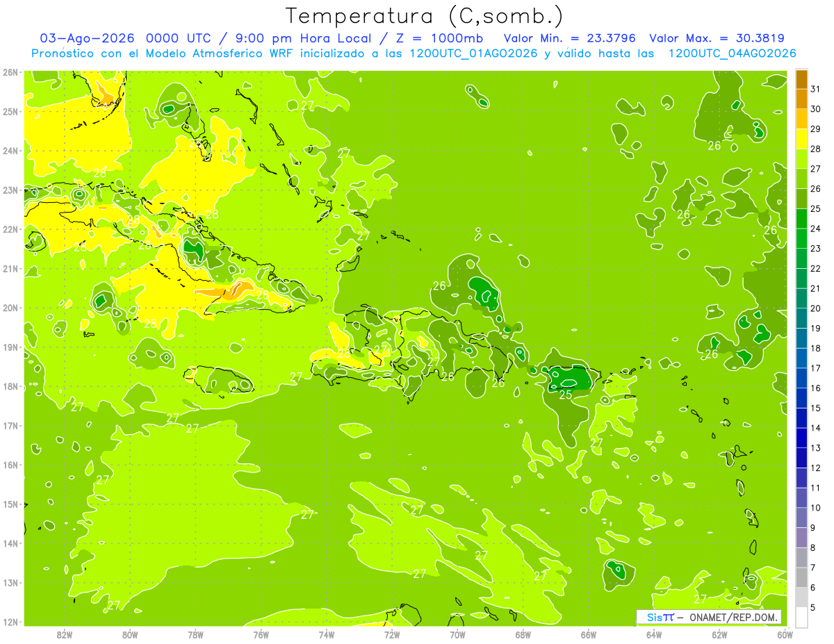Click the 24N latitude axis label
This screenshot has width=834, height=644.
click(x=10, y=151)
